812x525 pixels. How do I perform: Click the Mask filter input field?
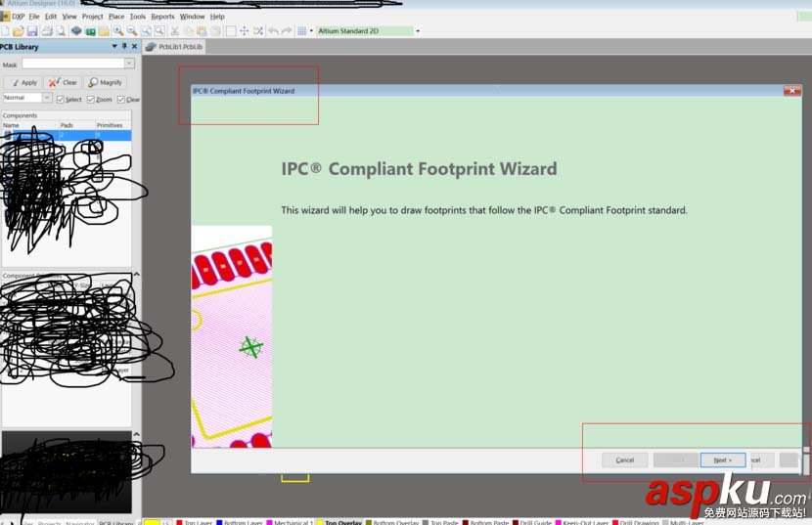tap(73, 64)
